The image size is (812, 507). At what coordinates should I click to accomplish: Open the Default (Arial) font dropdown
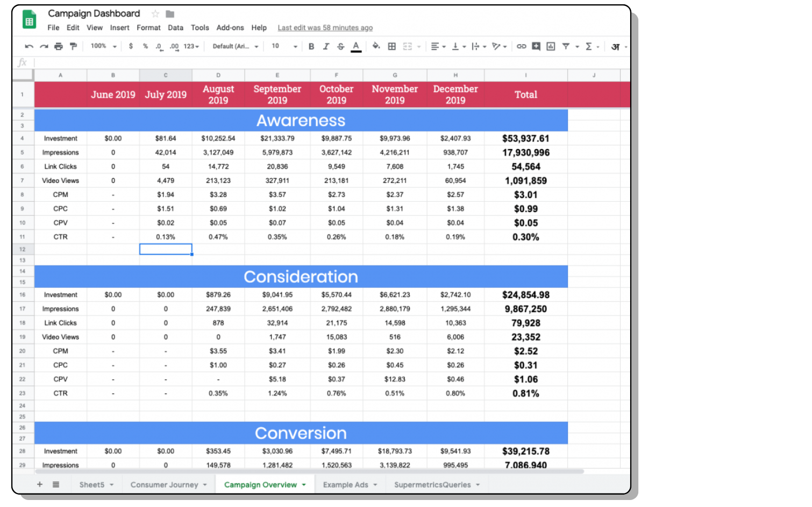pos(235,47)
